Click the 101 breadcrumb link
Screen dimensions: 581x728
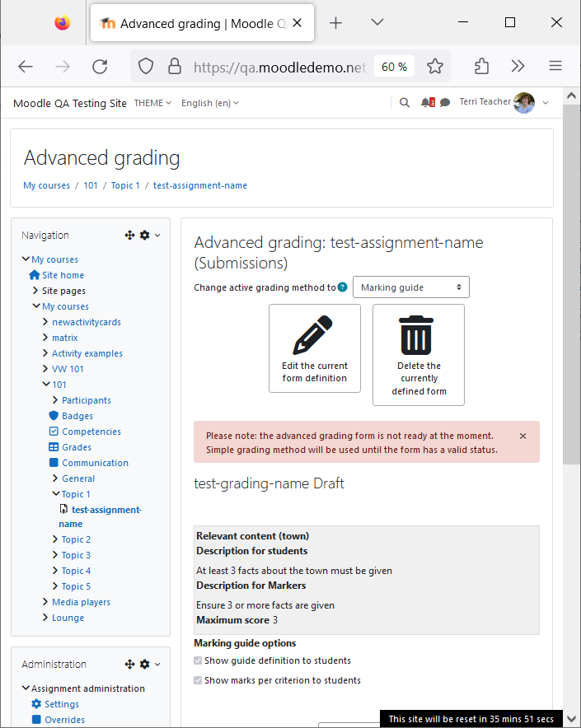point(91,185)
